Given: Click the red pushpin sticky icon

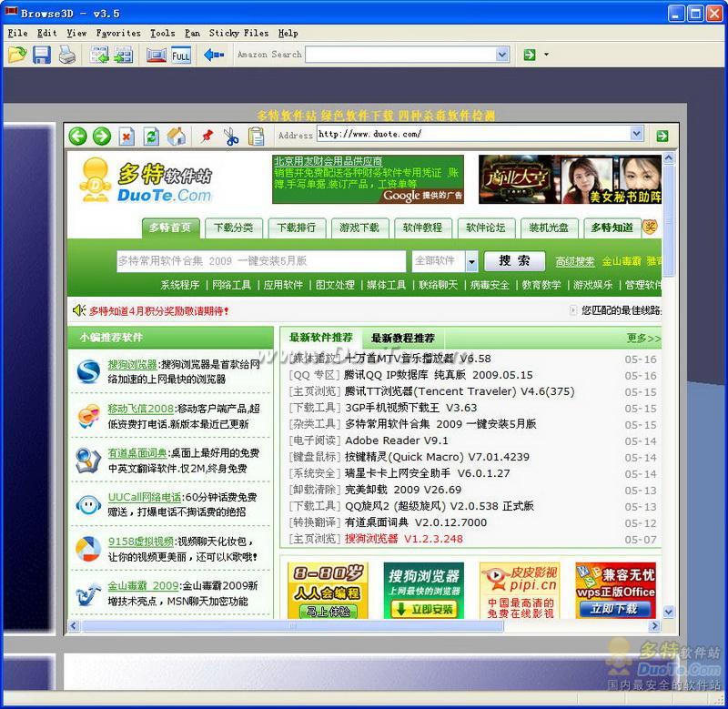Looking at the screenshot, I should tap(207, 136).
